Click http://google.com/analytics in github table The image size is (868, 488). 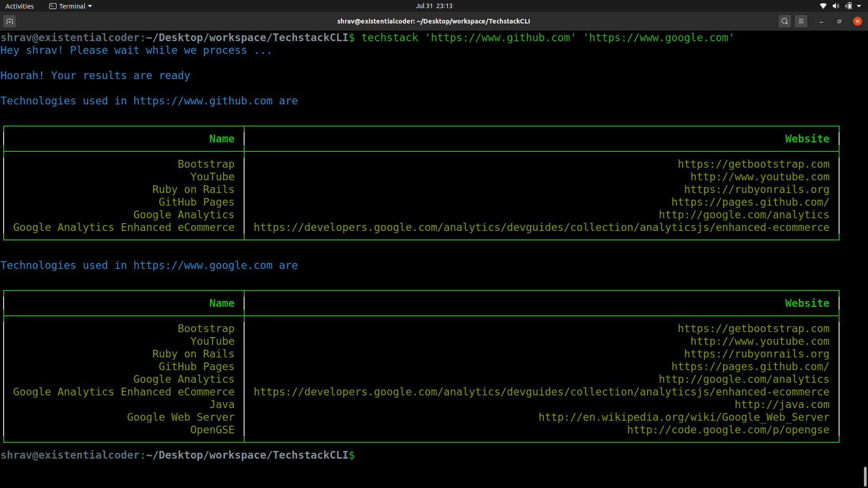(x=744, y=215)
